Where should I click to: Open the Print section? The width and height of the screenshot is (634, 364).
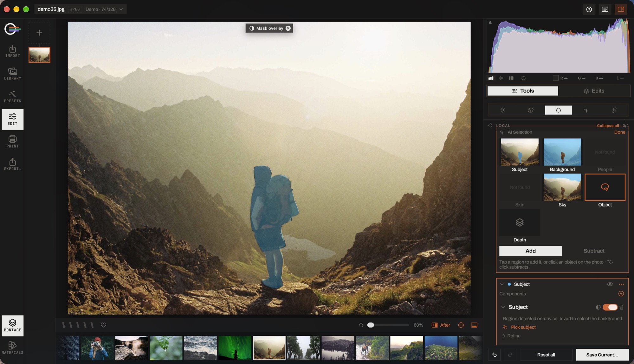[12, 142]
